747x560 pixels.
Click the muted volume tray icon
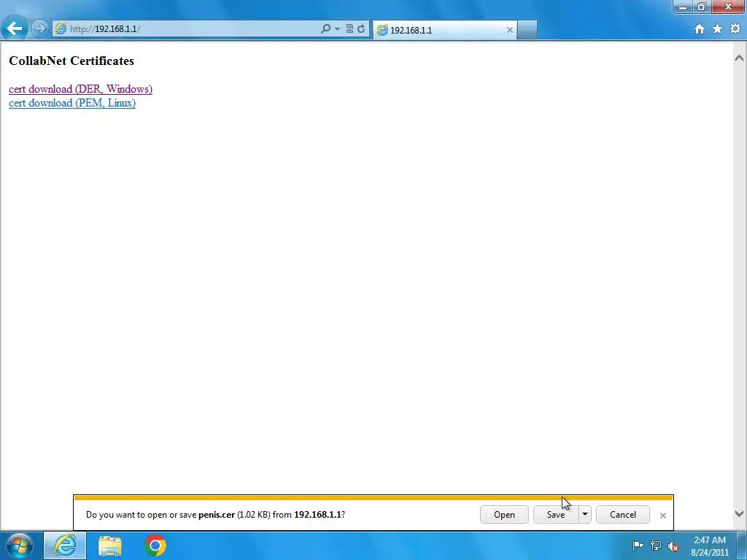pos(673,546)
